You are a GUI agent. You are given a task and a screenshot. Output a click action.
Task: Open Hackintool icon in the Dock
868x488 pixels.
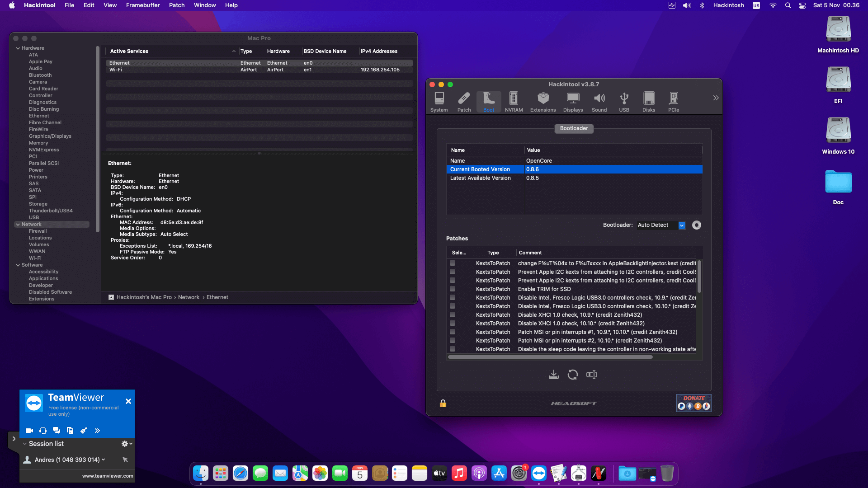click(x=598, y=474)
